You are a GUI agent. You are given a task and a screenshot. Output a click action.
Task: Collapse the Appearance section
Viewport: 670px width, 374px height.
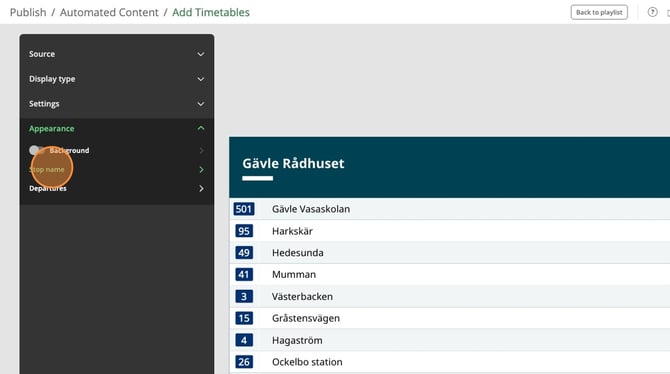117,129
